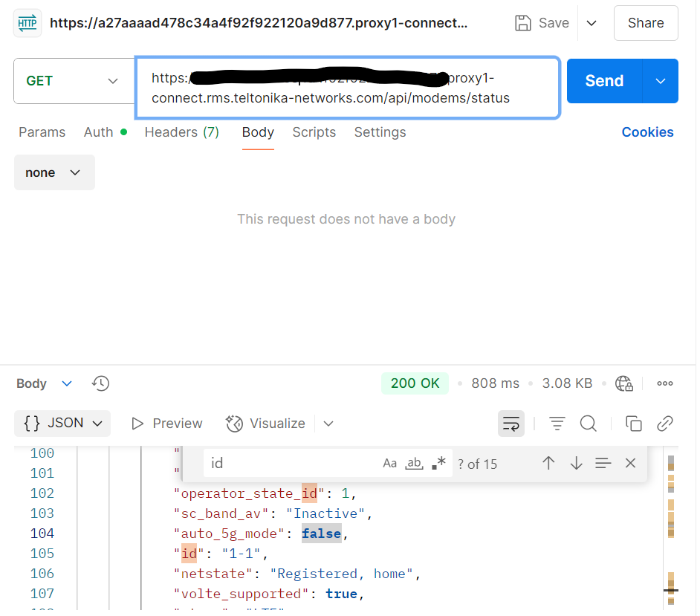Click the filter response icon
700x616 pixels.
[557, 423]
